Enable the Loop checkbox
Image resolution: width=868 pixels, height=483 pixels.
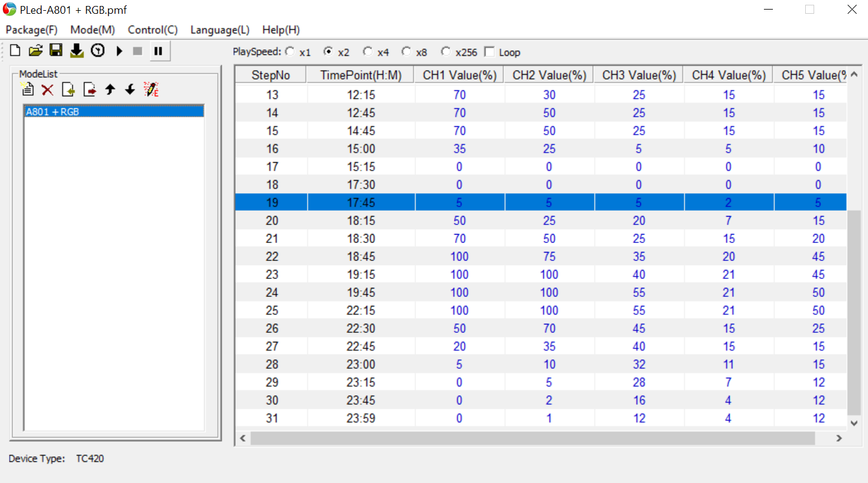coord(489,52)
